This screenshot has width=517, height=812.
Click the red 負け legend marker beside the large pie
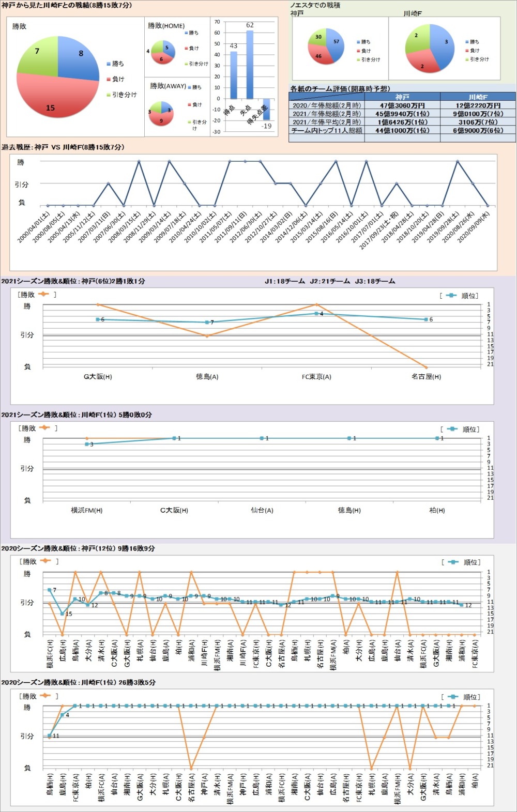[x=109, y=79]
